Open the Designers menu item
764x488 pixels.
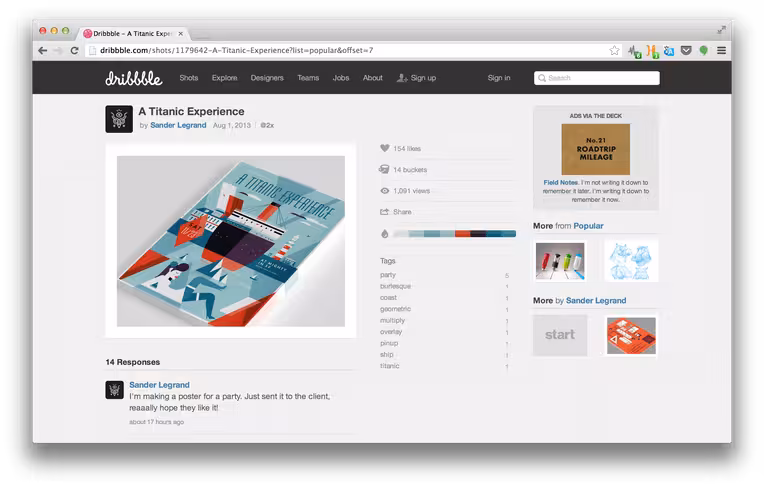click(x=267, y=78)
